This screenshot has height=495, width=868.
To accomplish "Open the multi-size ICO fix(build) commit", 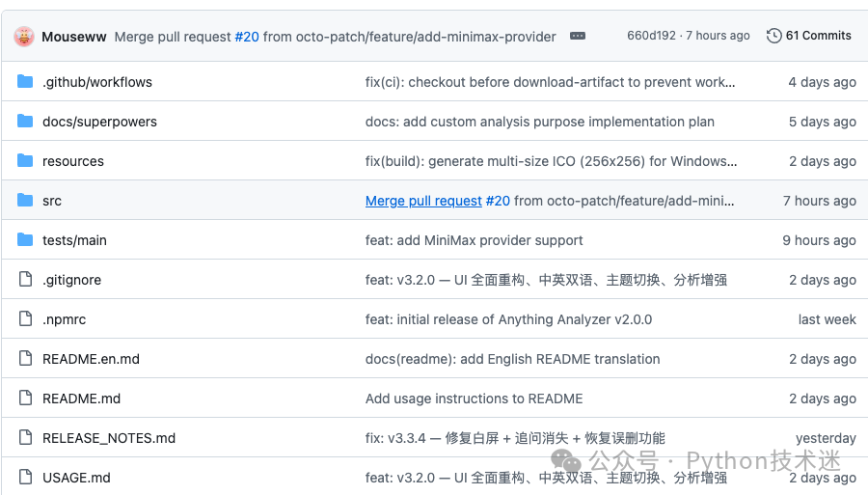I will [552, 161].
